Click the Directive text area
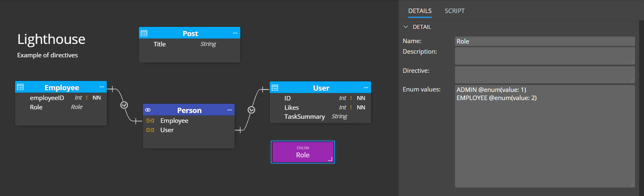Screen dimensions: 644x196 pos(545,75)
